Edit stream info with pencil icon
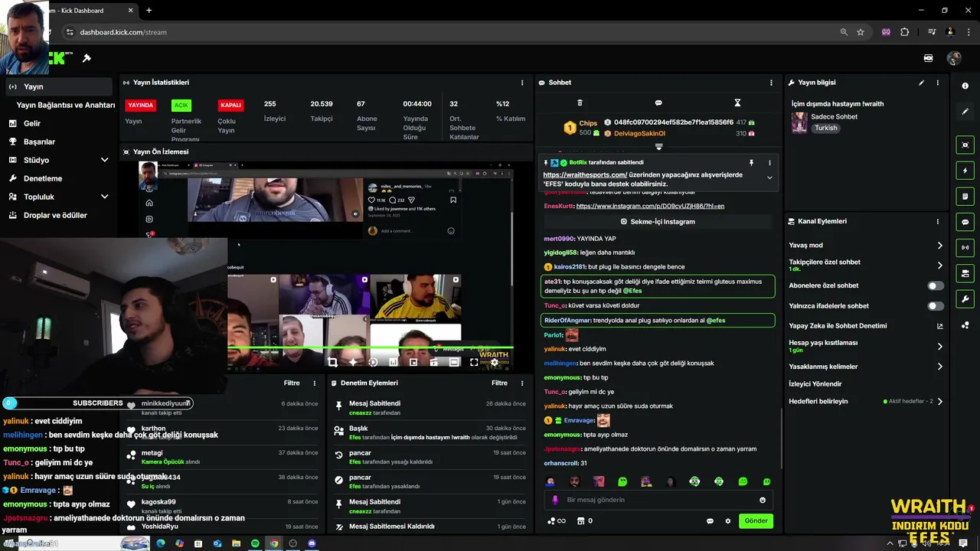980x551 pixels. (x=921, y=83)
